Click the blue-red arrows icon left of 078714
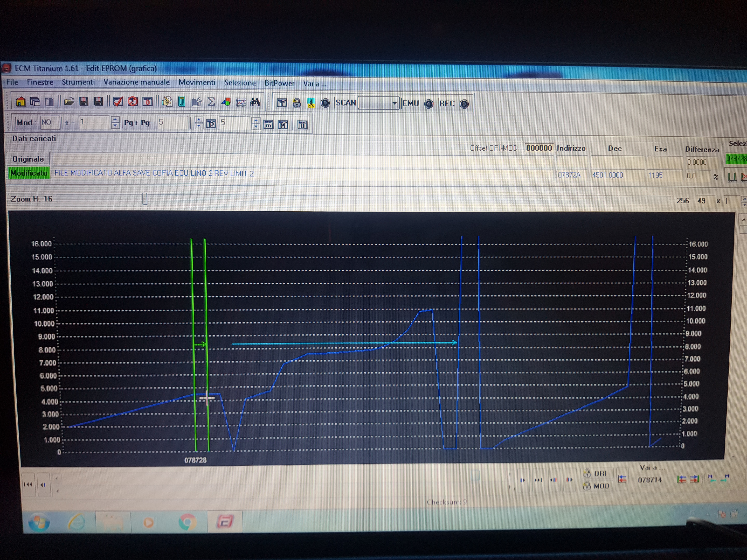Viewport: 747px width, 560px height. [x=622, y=479]
